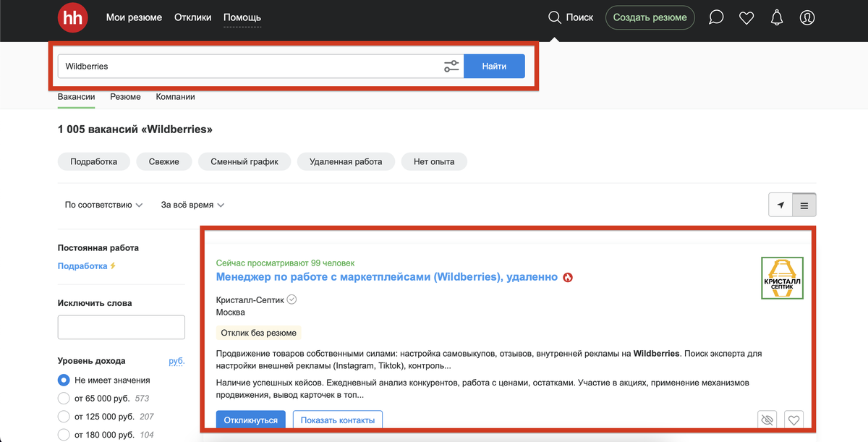868x442 pixels.
Task: Apply 'Свежие' filter chip
Action: pos(164,161)
